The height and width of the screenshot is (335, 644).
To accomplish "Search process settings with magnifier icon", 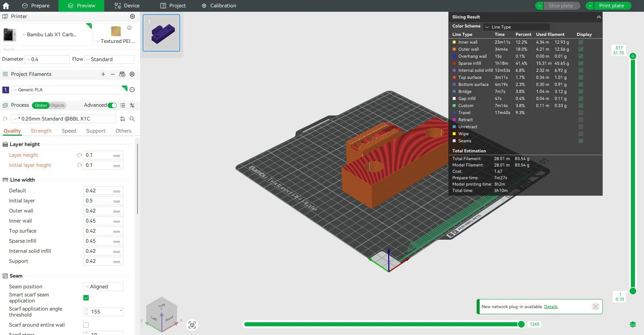I will tap(132, 119).
